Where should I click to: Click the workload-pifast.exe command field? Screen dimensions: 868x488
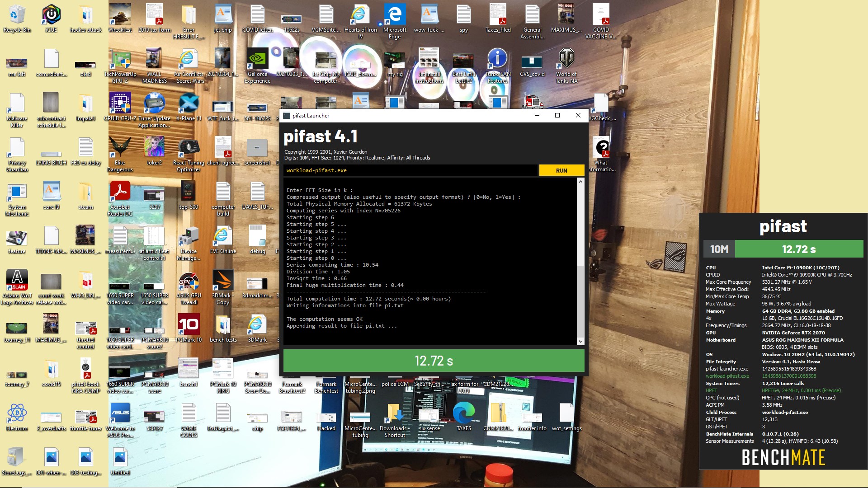(x=410, y=170)
